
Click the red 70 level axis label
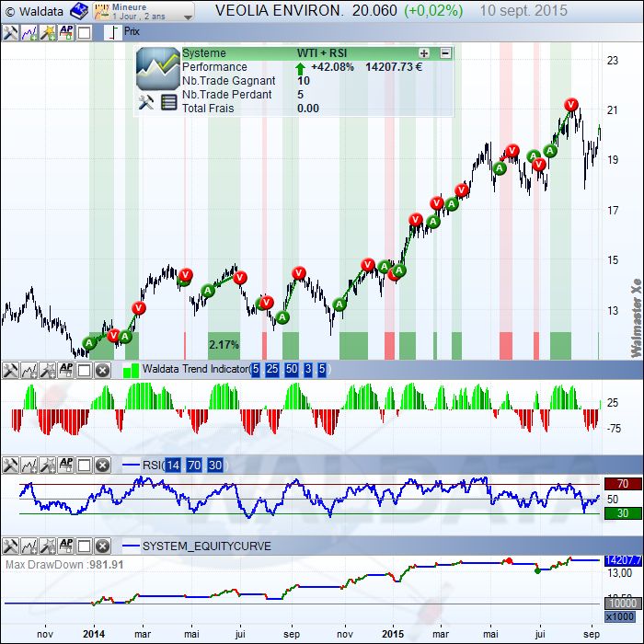click(x=623, y=484)
